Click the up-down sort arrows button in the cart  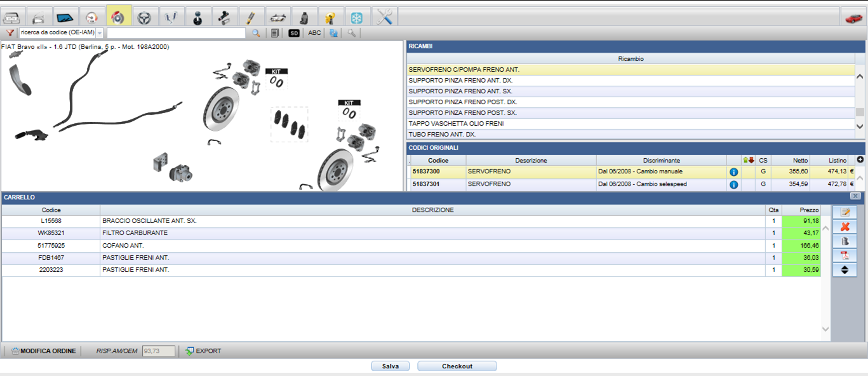[845, 269]
